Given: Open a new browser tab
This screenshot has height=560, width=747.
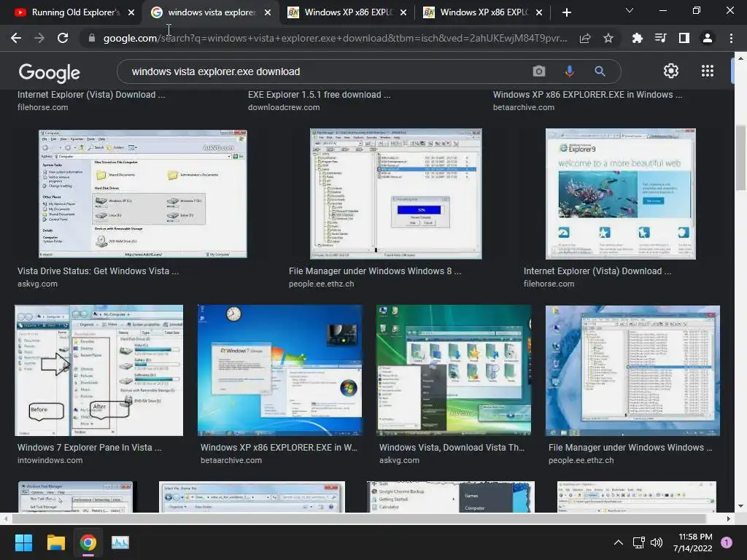Looking at the screenshot, I should pos(566,12).
